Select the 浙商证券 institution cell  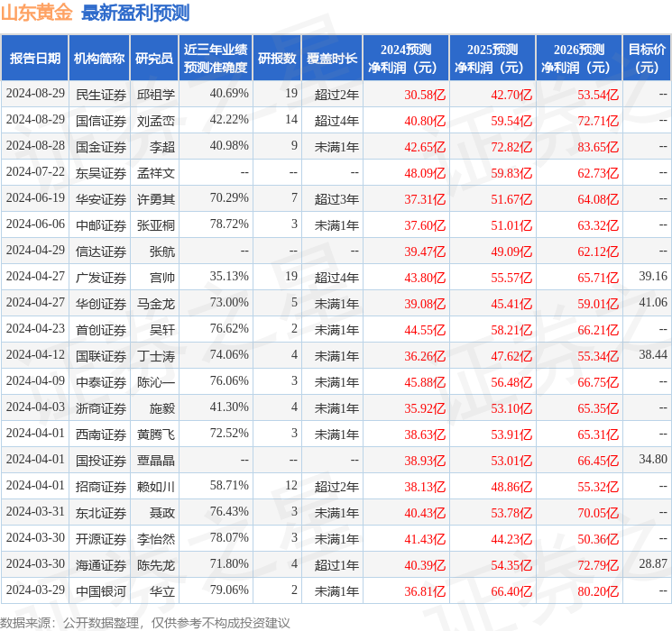[x=101, y=408]
